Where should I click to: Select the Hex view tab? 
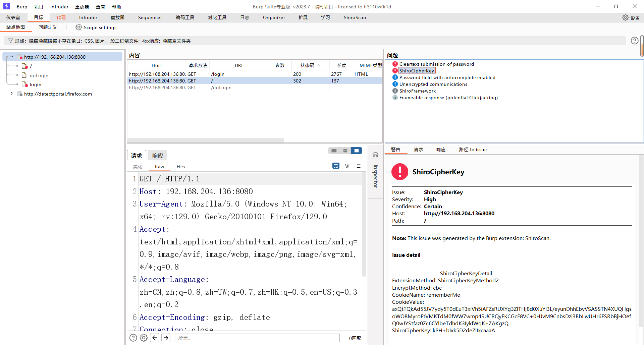click(181, 167)
